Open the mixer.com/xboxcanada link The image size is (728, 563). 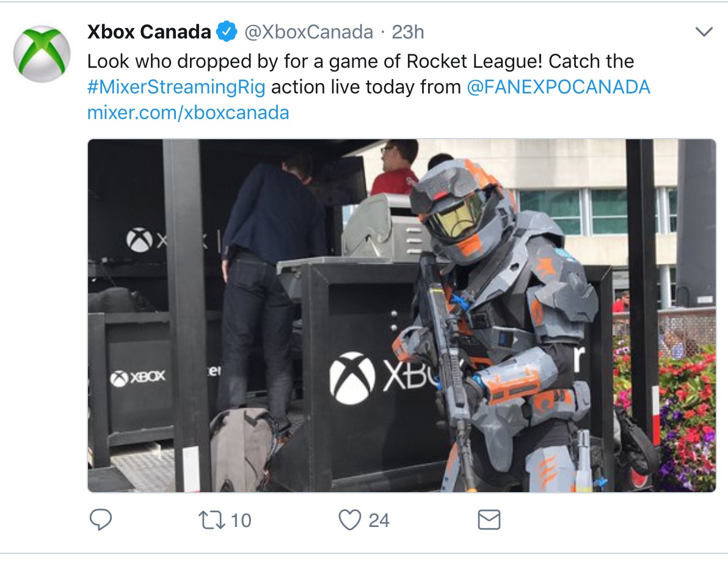pyautogui.click(x=188, y=113)
